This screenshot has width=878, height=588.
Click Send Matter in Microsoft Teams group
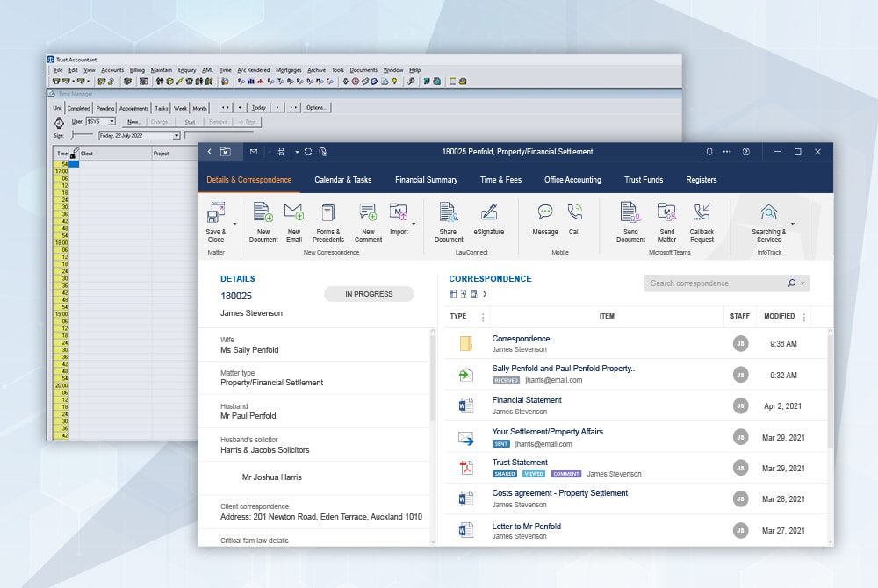coord(667,223)
